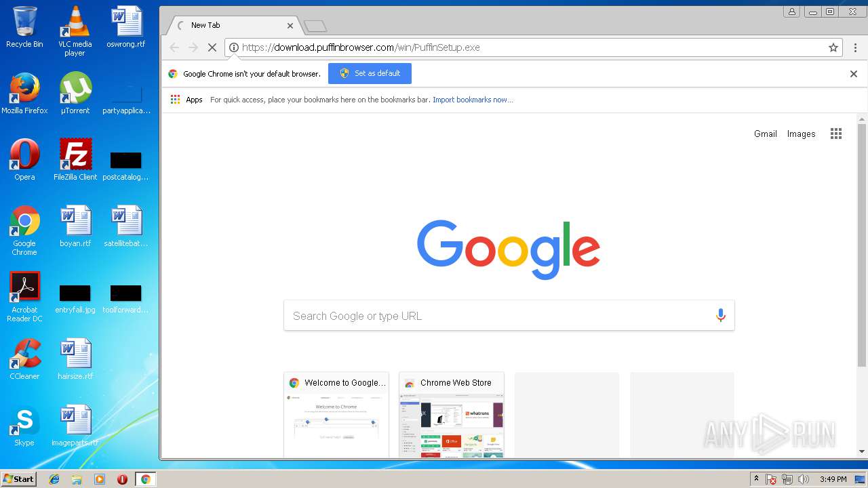Screen dimensions: 868x488
Task: Open hairsize.rtf document
Action: tap(75, 359)
